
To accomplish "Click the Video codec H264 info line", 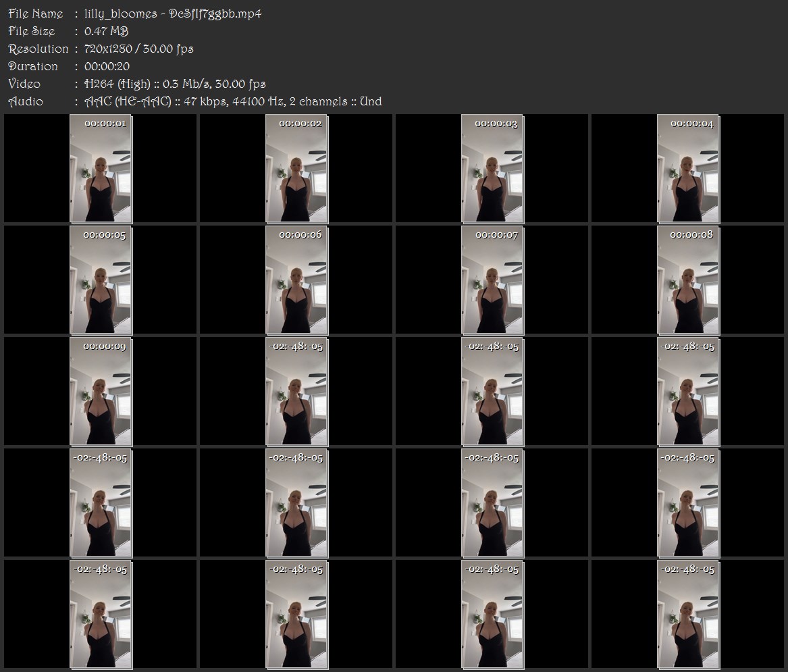I will tap(175, 84).
